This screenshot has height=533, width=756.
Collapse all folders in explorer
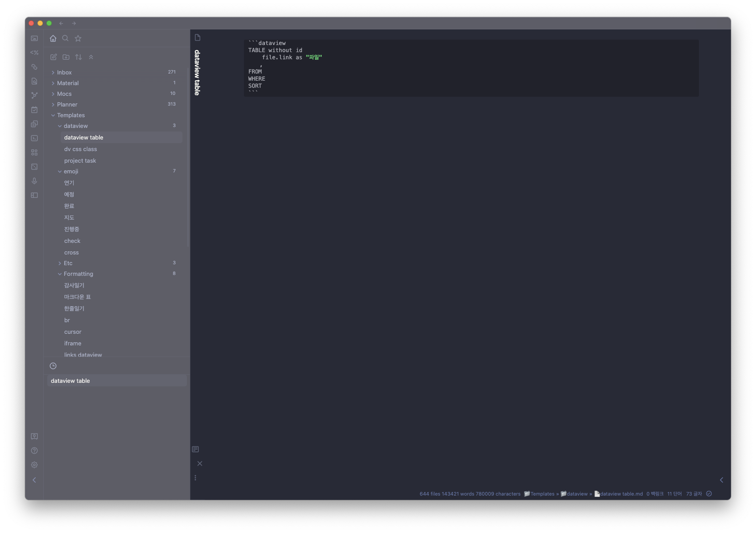(x=91, y=57)
